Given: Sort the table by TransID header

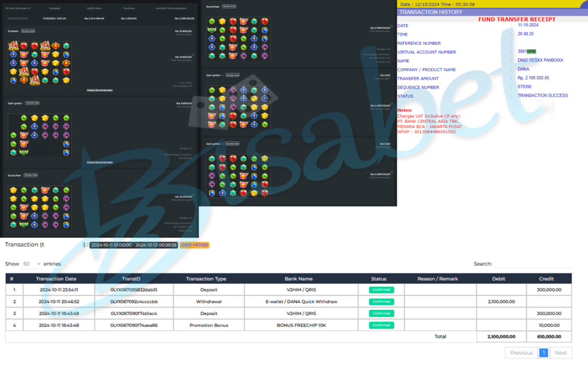Looking at the screenshot, I should tap(131, 279).
